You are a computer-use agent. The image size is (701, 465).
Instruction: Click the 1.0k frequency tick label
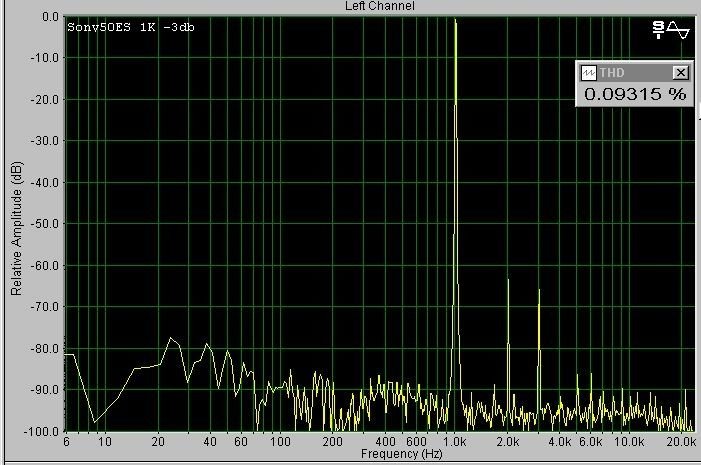[x=455, y=442]
